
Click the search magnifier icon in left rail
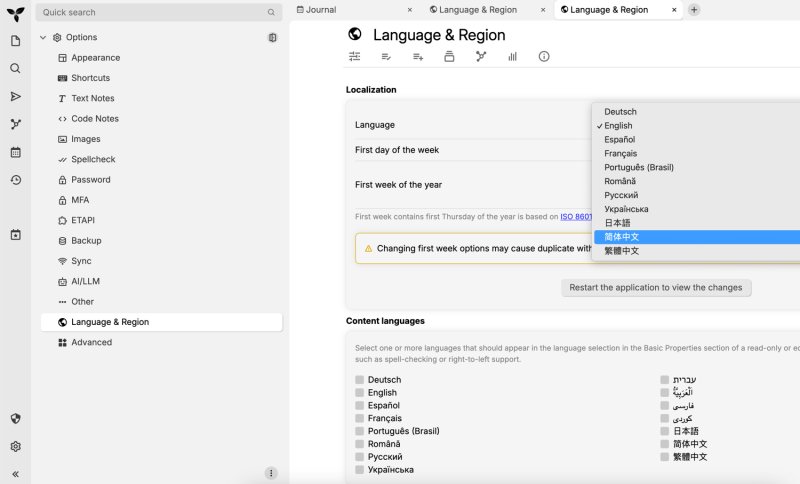click(15, 68)
